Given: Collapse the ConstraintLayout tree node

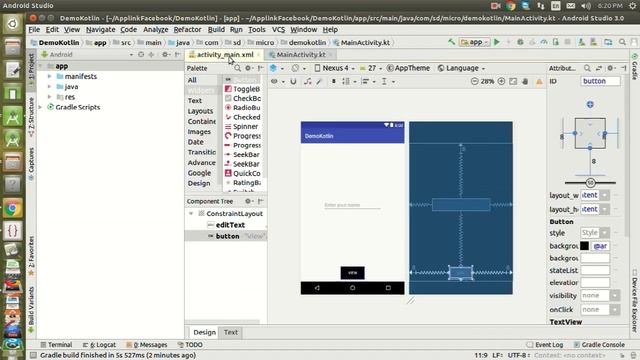Looking at the screenshot, I should [191, 213].
